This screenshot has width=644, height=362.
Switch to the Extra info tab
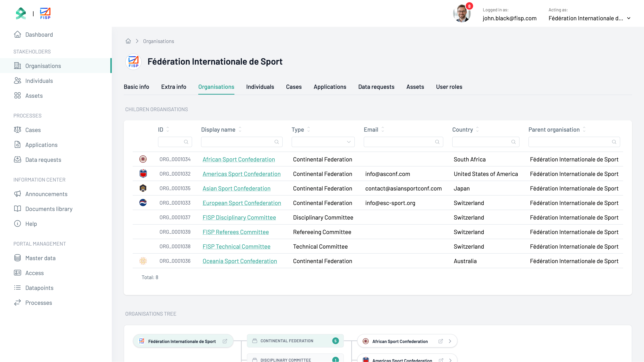174,87
